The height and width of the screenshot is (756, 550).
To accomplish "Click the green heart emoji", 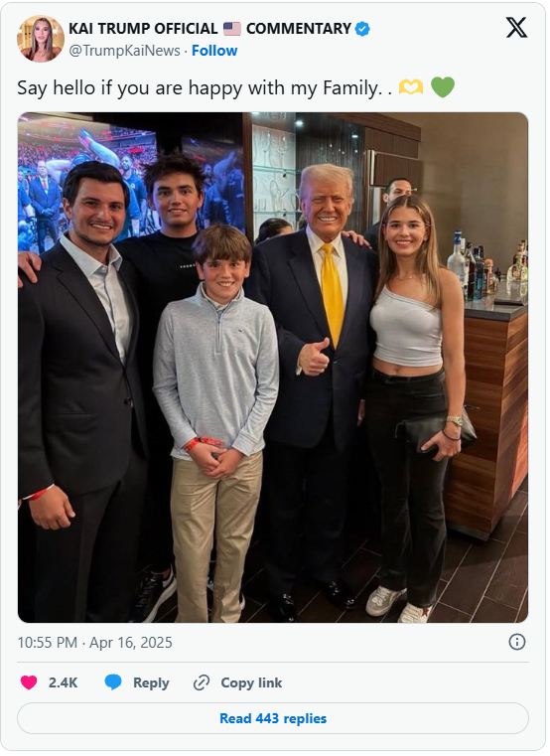I will coord(443,87).
